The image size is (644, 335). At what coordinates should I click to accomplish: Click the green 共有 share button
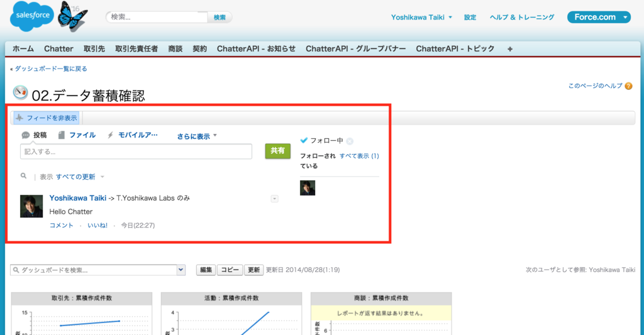(x=277, y=151)
